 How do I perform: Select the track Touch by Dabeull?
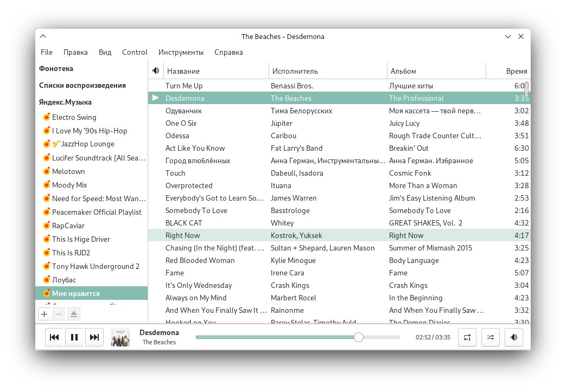pyautogui.click(x=339, y=173)
